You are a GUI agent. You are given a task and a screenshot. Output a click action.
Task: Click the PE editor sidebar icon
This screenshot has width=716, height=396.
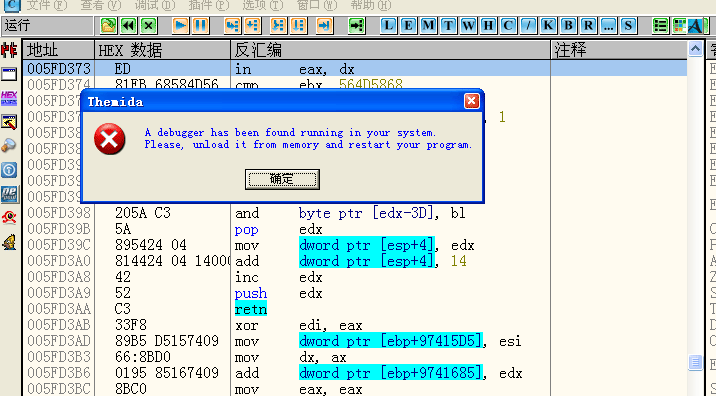point(9,194)
